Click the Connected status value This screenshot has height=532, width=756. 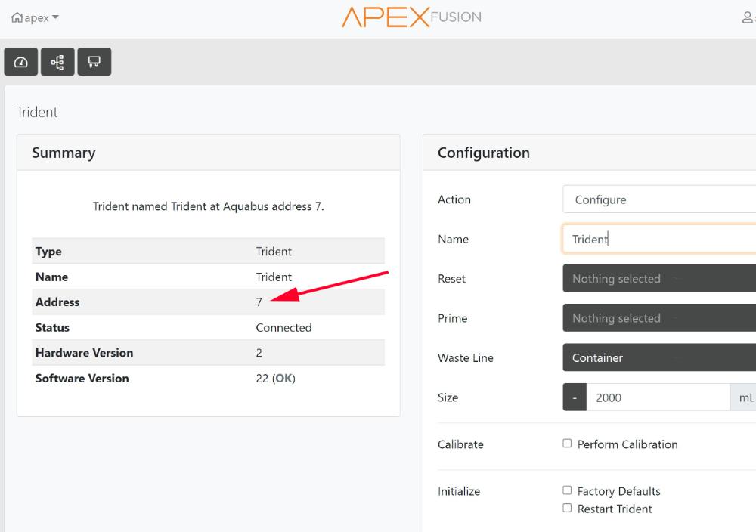[283, 328]
